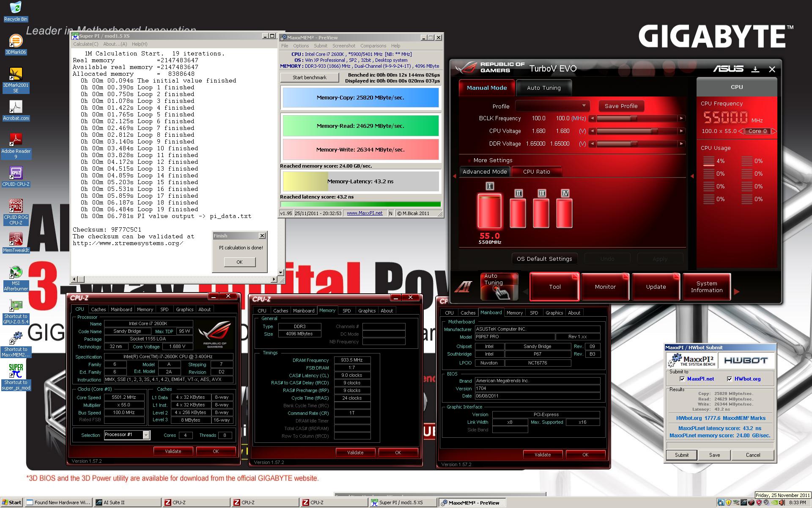Expand More Settings in TurboV EVO
The height and width of the screenshot is (508, 812).
[x=491, y=160]
